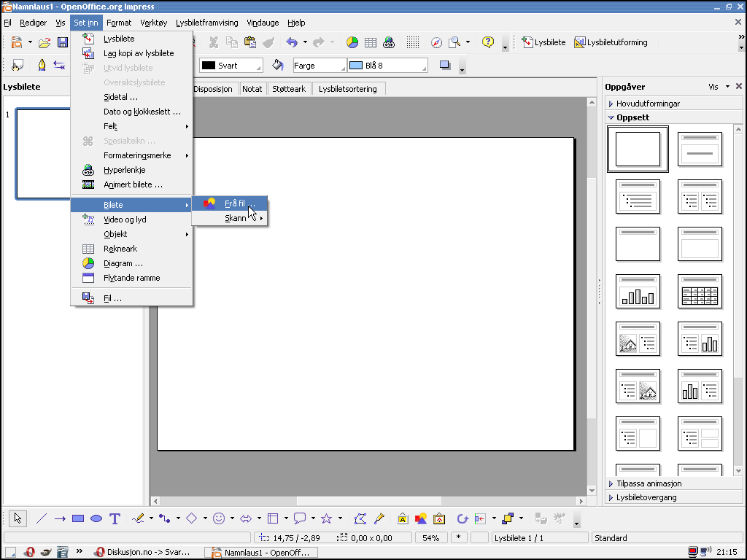The height and width of the screenshot is (560, 747).
Task: Click the insert picture from file toolbar icon
Action: tap(421, 518)
